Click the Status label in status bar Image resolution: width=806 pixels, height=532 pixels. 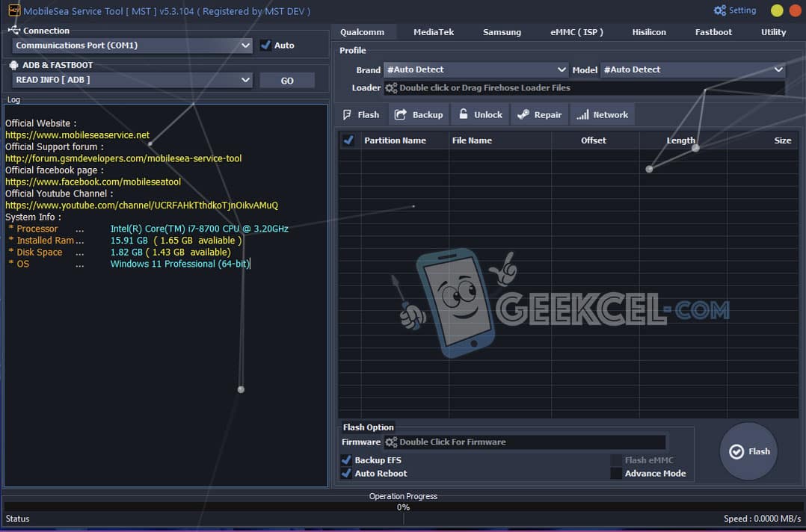point(17,519)
